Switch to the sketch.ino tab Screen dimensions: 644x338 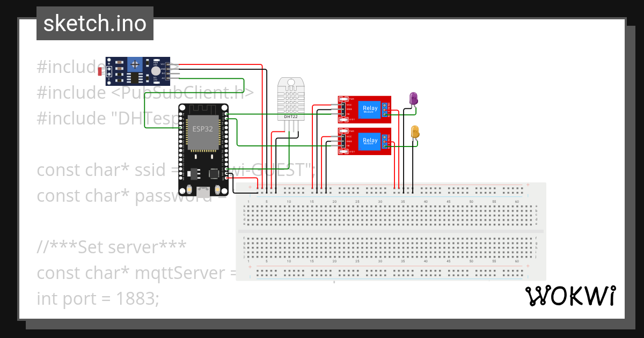[94, 23]
